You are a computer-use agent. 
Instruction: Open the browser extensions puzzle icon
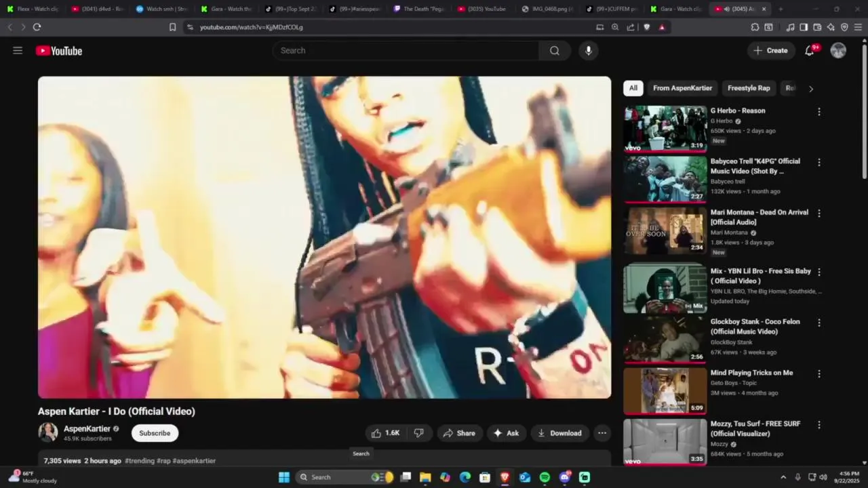pyautogui.click(x=755, y=27)
